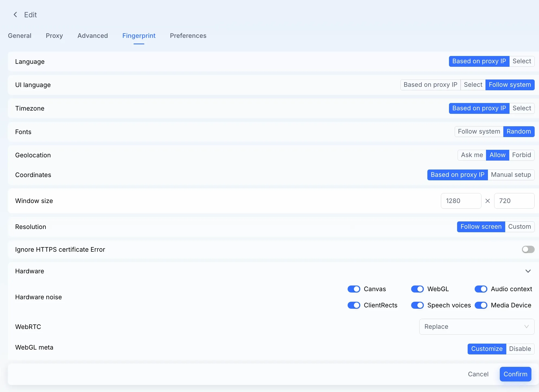
Task: Open the Preferences tab
Action: click(188, 36)
